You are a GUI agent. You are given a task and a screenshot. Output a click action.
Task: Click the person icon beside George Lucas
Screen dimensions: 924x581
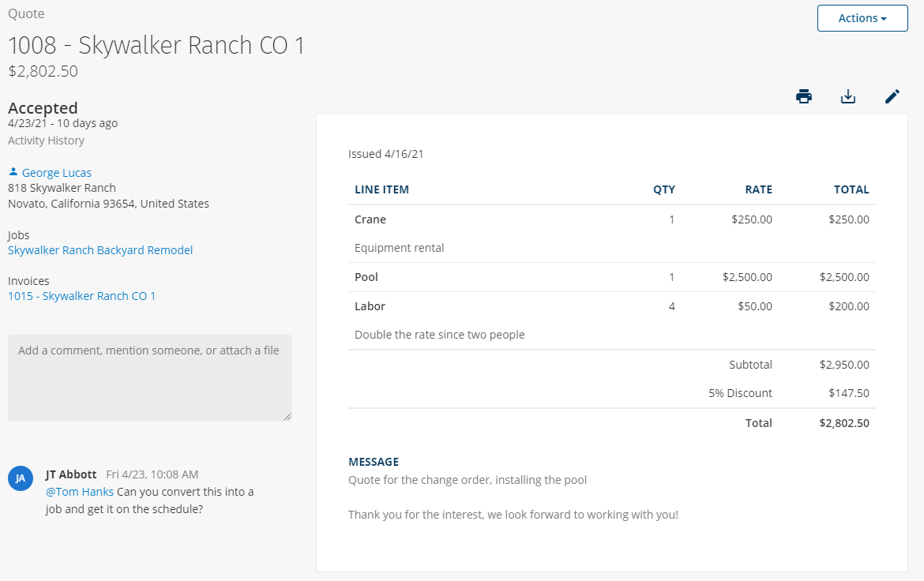tap(13, 172)
